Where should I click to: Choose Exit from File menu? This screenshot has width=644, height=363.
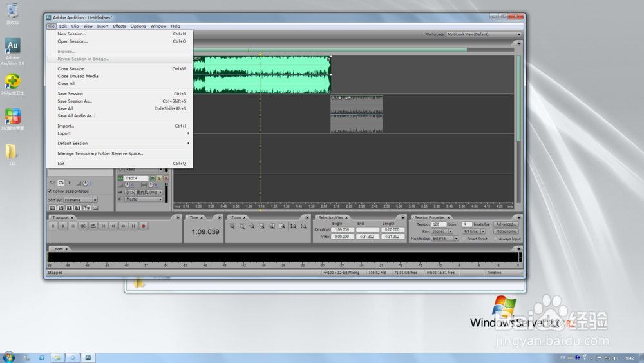point(120,164)
